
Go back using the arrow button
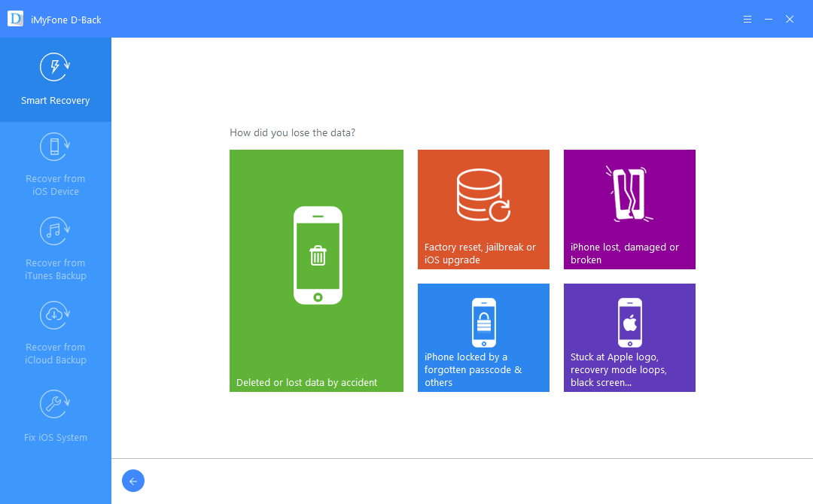pyautogui.click(x=133, y=481)
